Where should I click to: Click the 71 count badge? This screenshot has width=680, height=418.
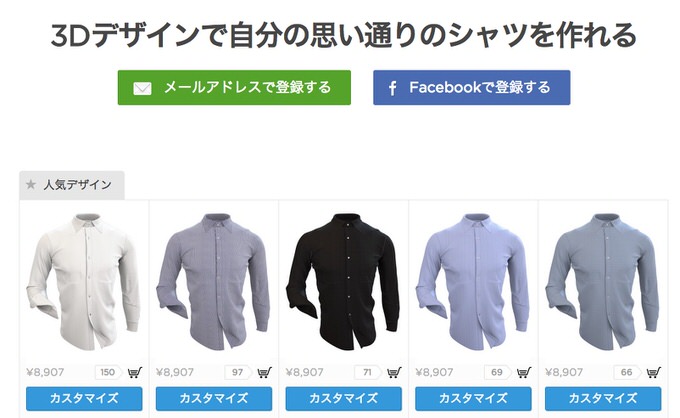point(368,372)
